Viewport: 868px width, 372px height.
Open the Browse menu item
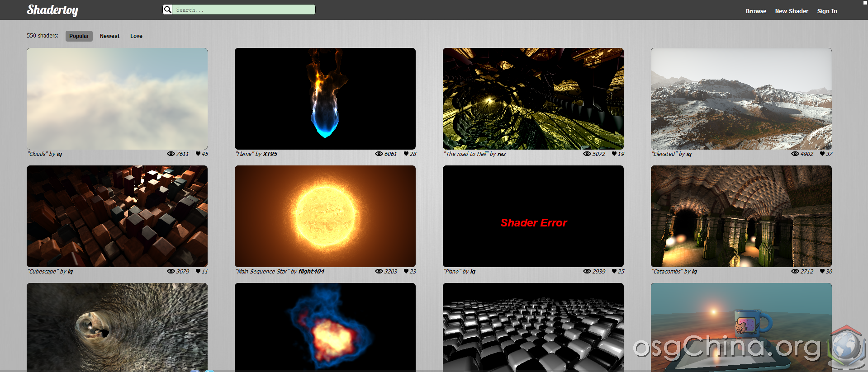[756, 11]
